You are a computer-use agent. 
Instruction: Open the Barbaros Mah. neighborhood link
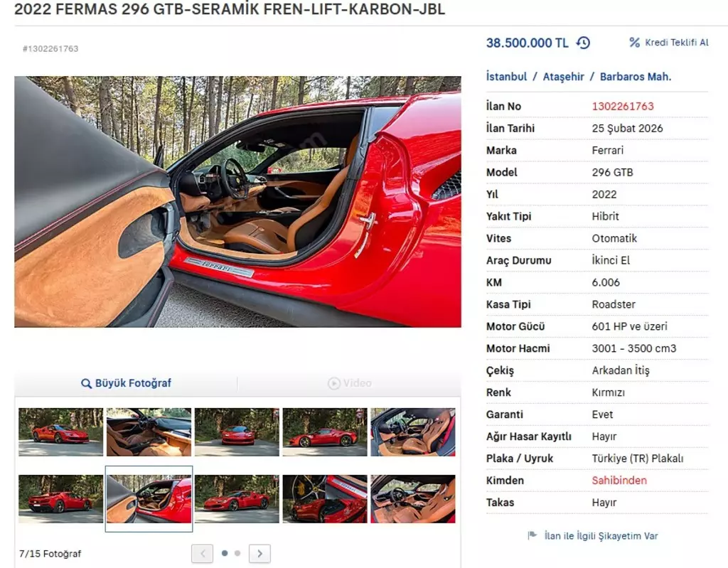click(636, 77)
